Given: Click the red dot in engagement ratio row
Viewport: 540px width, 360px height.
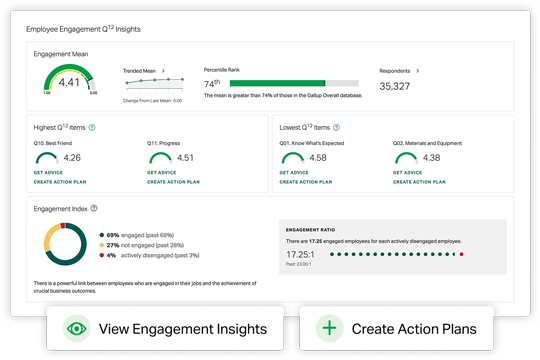Looking at the screenshot, I should (461, 254).
